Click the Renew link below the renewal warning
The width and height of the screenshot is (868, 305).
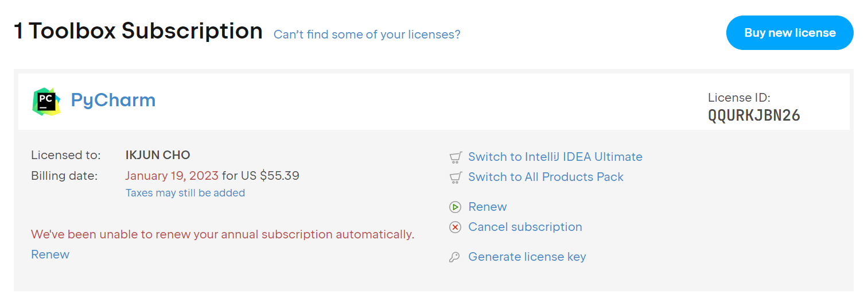pyautogui.click(x=50, y=254)
